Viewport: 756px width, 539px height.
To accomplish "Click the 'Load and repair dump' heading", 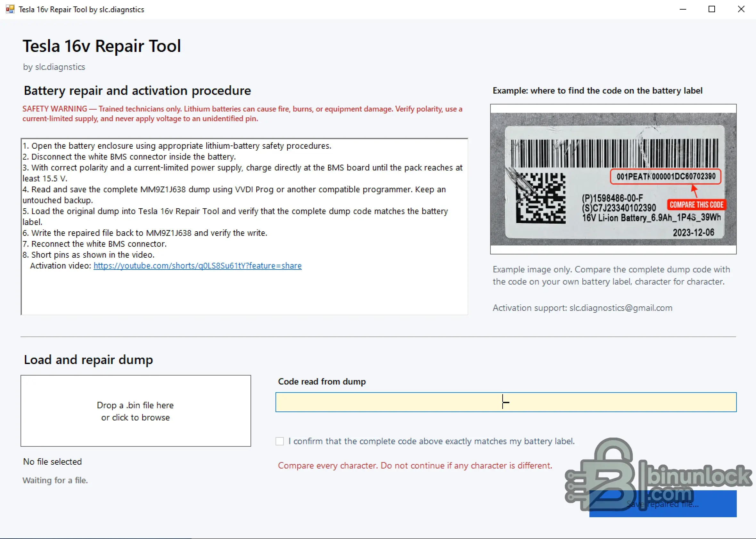I will coord(88,360).
